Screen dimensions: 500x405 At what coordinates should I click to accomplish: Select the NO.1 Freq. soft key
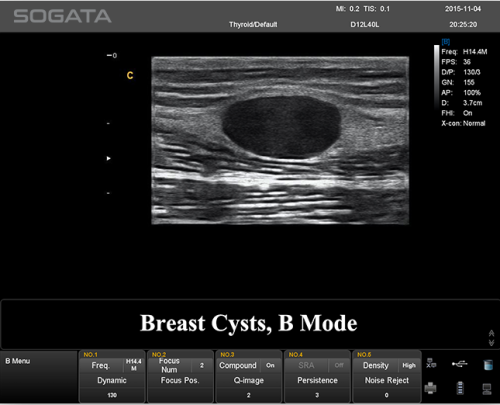[100, 365]
